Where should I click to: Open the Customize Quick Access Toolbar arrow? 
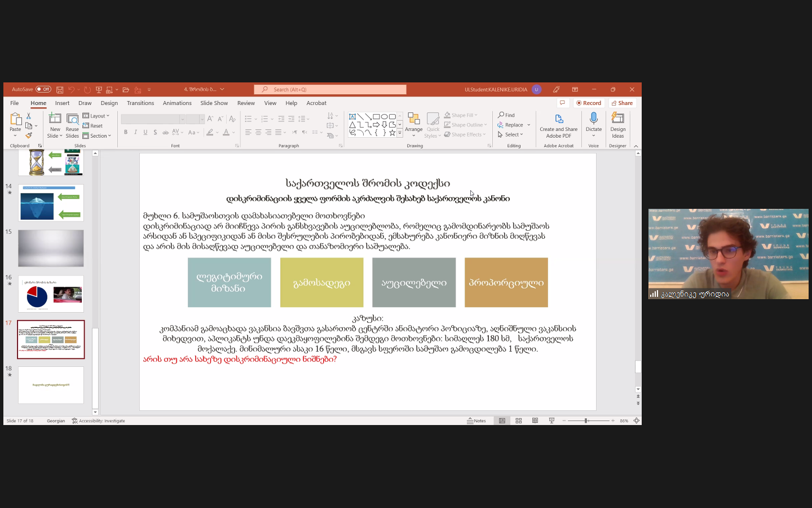click(x=149, y=90)
